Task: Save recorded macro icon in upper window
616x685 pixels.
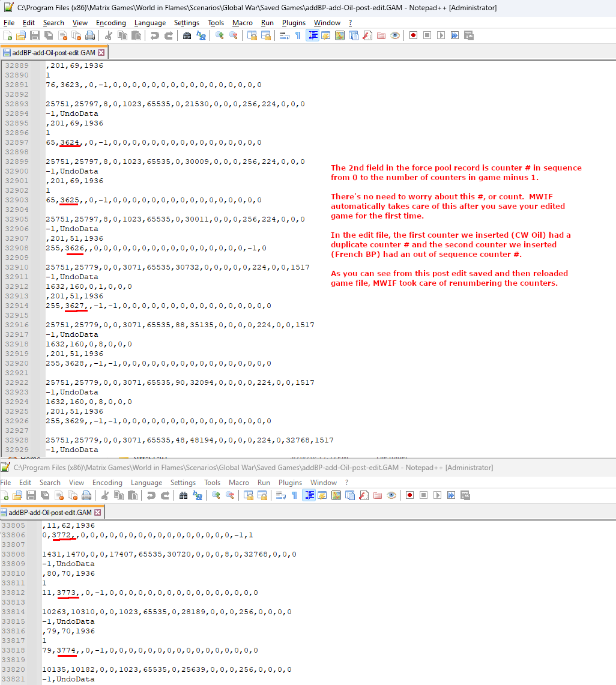Action: (469, 36)
